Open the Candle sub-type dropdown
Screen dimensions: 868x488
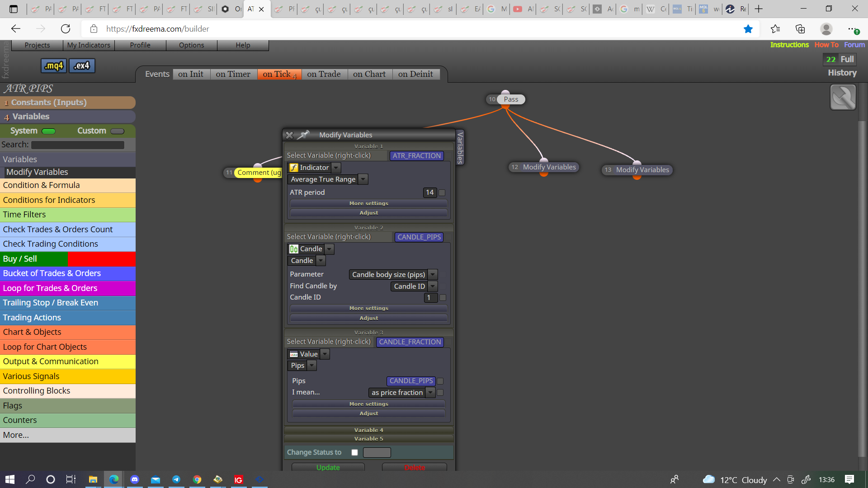321,261
